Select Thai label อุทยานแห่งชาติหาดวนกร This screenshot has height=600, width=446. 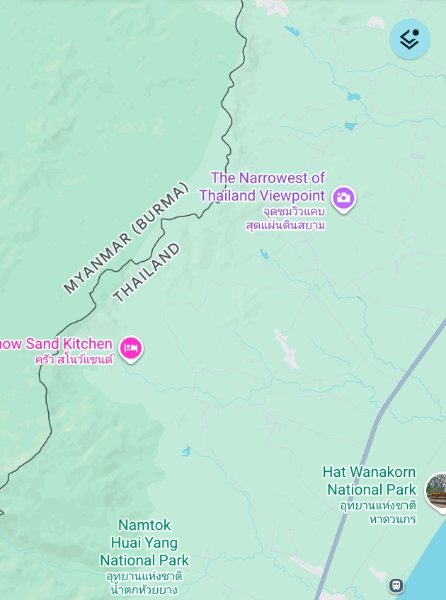pyautogui.click(x=378, y=512)
